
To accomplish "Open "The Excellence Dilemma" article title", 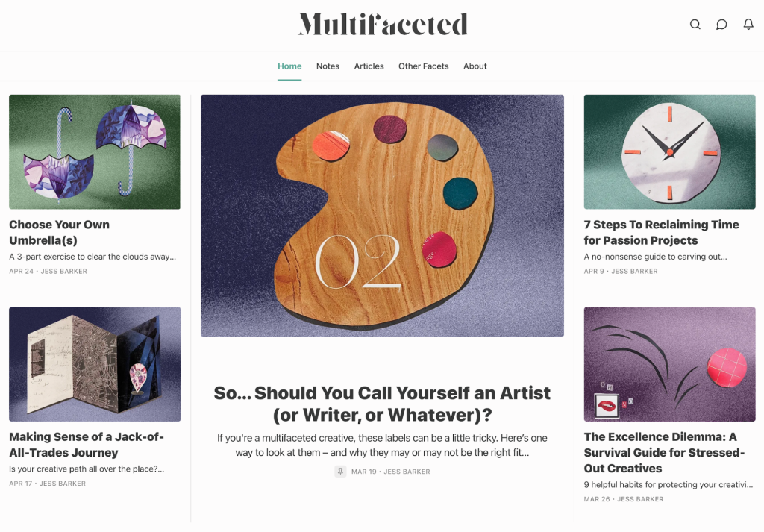I will [x=664, y=452].
